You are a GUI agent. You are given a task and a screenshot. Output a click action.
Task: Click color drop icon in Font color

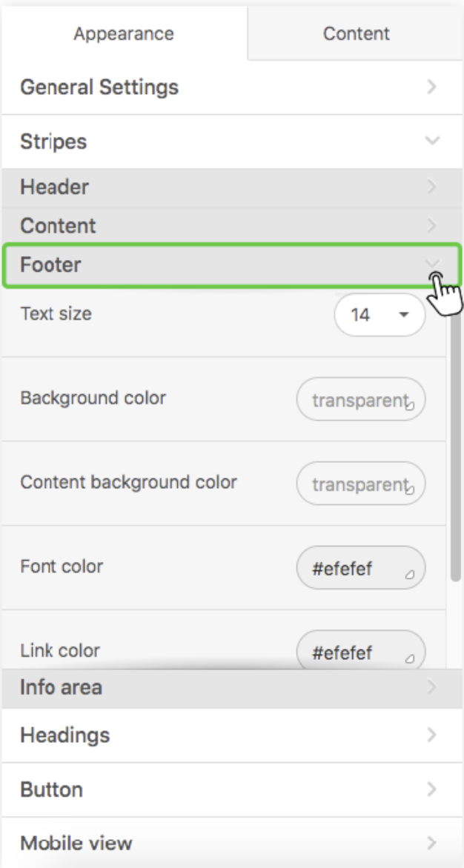click(409, 575)
